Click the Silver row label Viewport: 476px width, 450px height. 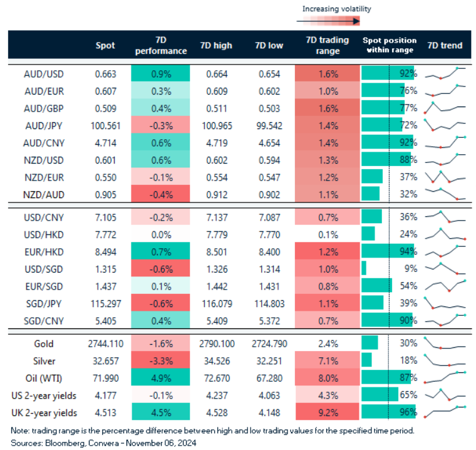coord(44,361)
